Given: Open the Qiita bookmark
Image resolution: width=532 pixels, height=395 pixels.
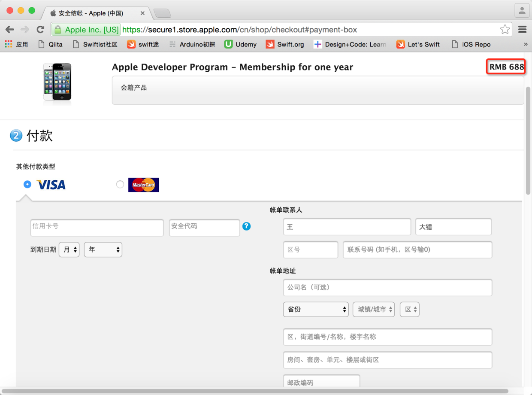Looking at the screenshot, I should click(x=50, y=44).
